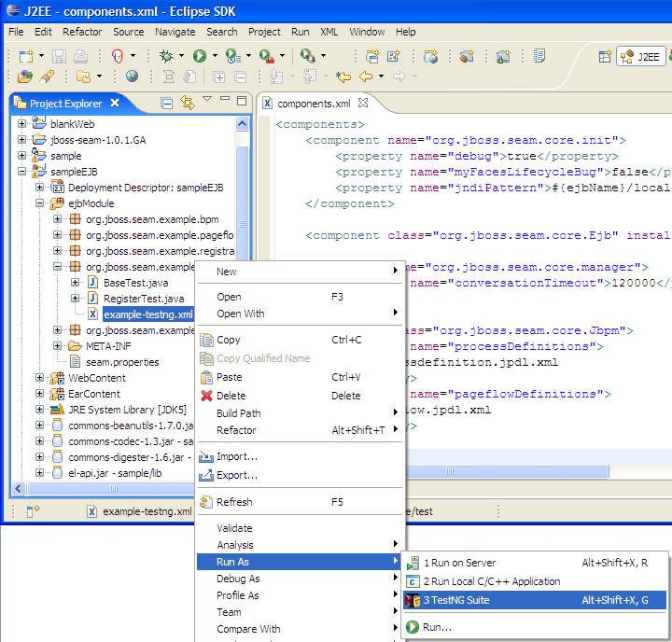Viewport: 672px width, 642px height.
Task: Click Copy in the context menu
Action: click(300, 340)
